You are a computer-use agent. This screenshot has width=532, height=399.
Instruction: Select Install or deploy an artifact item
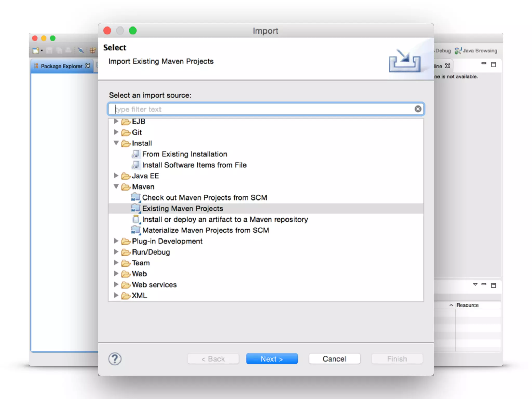click(x=225, y=220)
